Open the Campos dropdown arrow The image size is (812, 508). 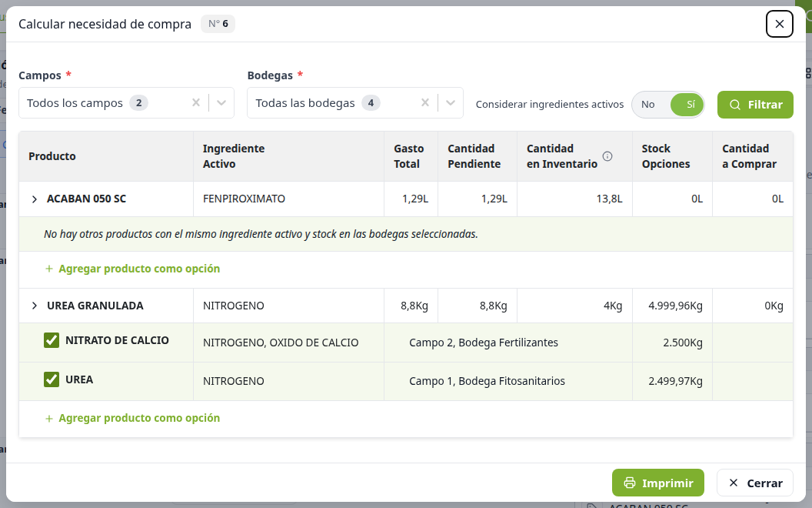click(221, 102)
